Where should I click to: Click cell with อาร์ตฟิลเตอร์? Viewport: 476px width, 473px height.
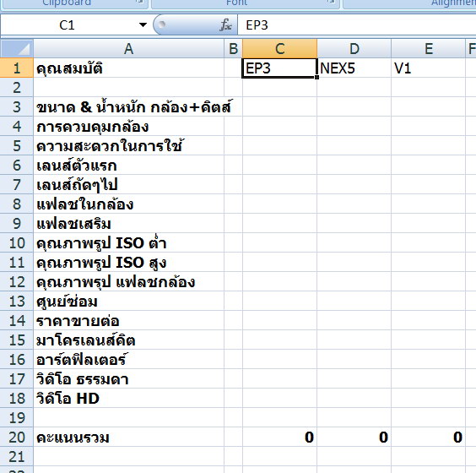[128, 360]
